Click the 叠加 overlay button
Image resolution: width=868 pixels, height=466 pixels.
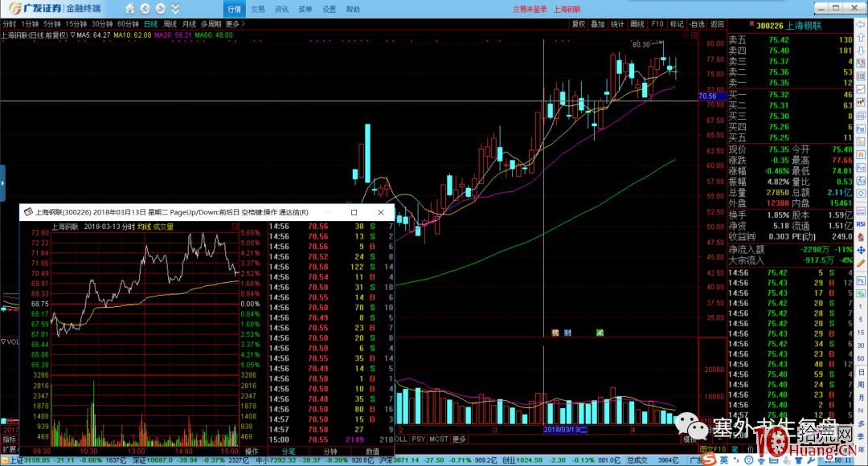tap(598, 24)
